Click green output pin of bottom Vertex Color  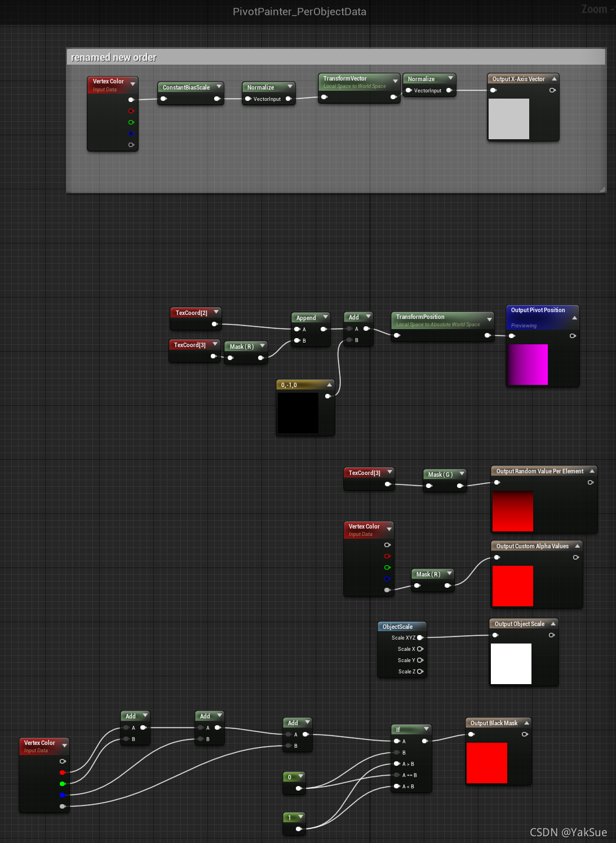[x=63, y=784]
